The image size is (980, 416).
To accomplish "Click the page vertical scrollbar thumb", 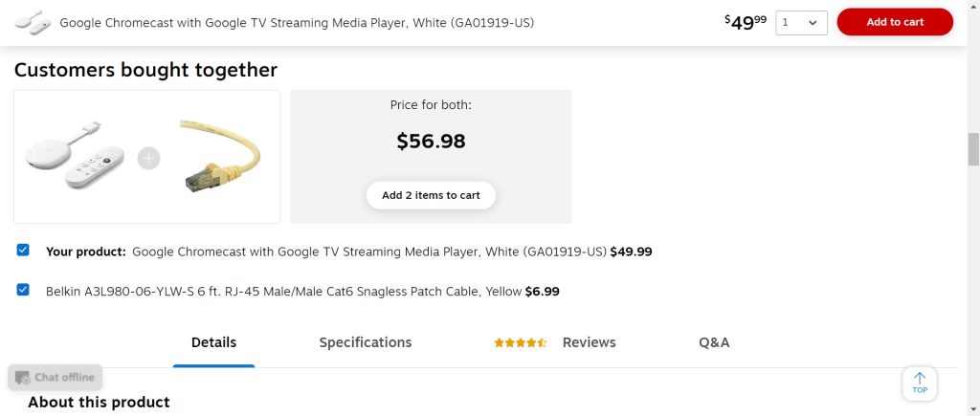I will point(973,149).
